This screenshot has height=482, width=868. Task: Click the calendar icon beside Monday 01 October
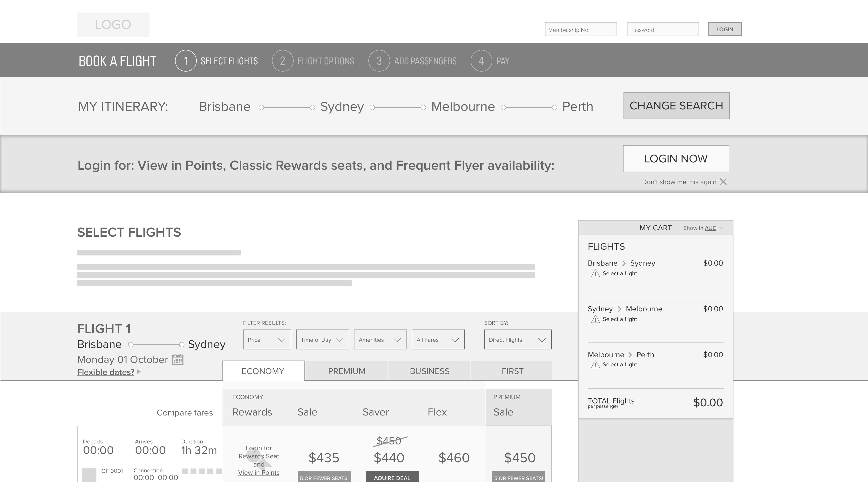pyautogui.click(x=177, y=359)
